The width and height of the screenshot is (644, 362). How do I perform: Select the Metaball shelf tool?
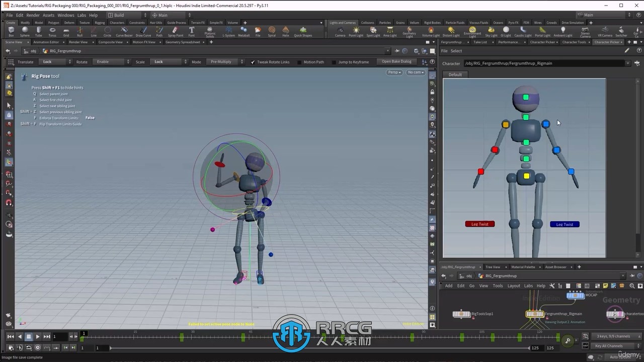click(x=244, y=32)
